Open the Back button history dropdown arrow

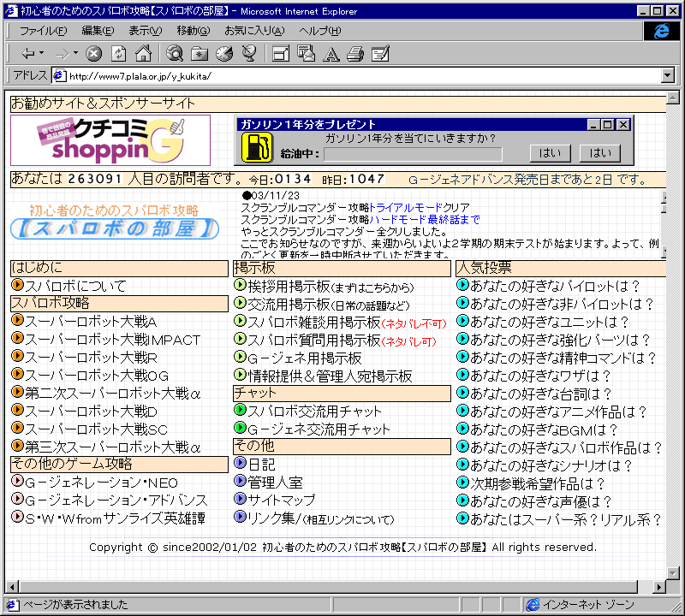(41, 53)
